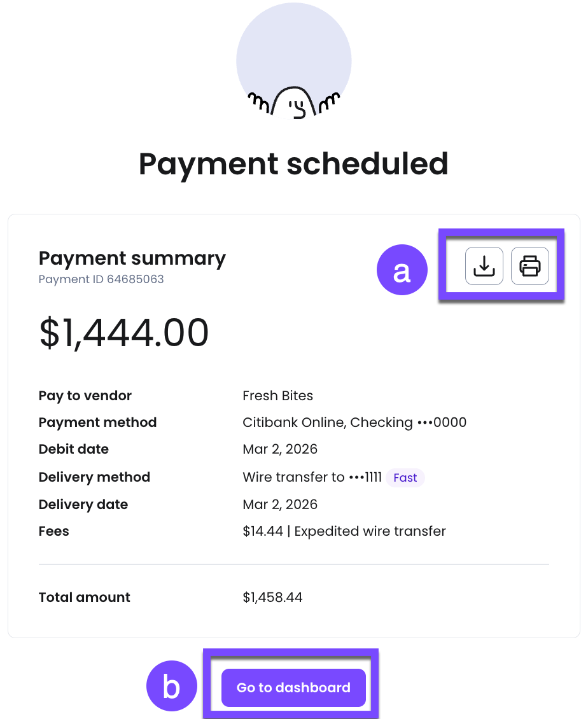Click the Debit date value Mar 2, 2026
Viewport: 588px width, 719px height.
click(280, 449)
